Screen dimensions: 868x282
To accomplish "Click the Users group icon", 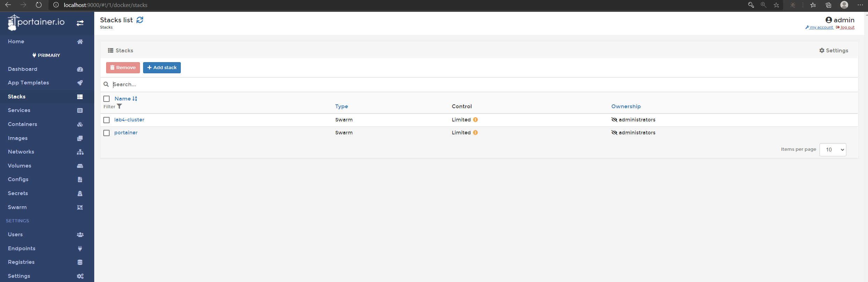I will [x=80, y=235].
